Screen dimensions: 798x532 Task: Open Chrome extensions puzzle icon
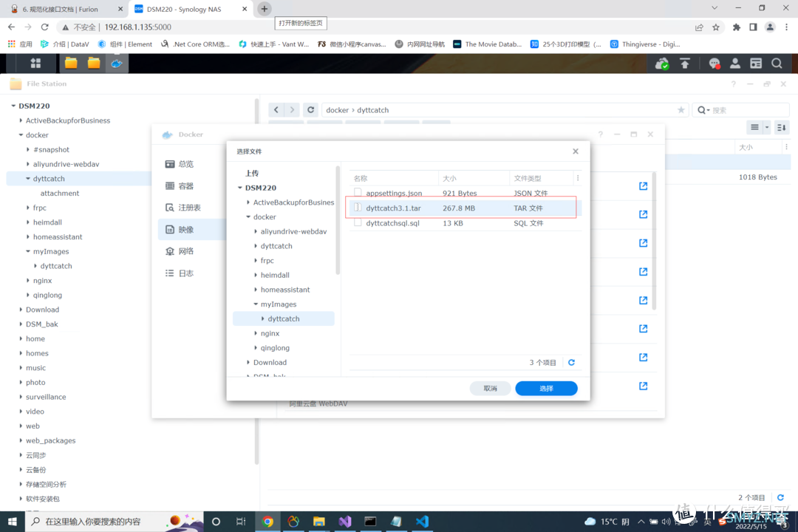(x=737, y=27)
